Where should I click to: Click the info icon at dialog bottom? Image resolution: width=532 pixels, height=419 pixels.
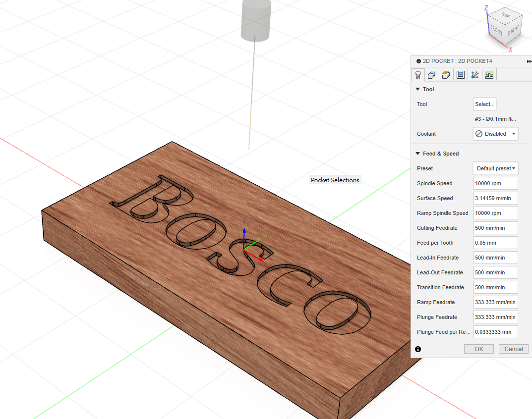pyautogui.click(x=418, y=349)
